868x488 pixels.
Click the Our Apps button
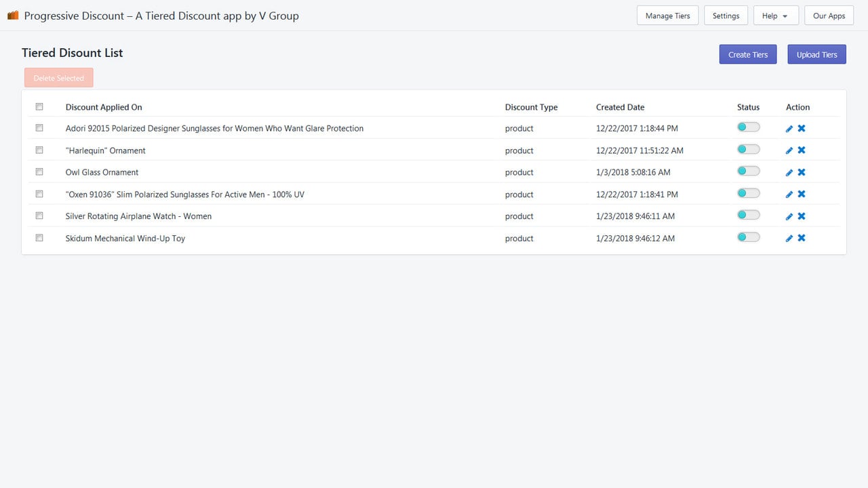point(829,16)
